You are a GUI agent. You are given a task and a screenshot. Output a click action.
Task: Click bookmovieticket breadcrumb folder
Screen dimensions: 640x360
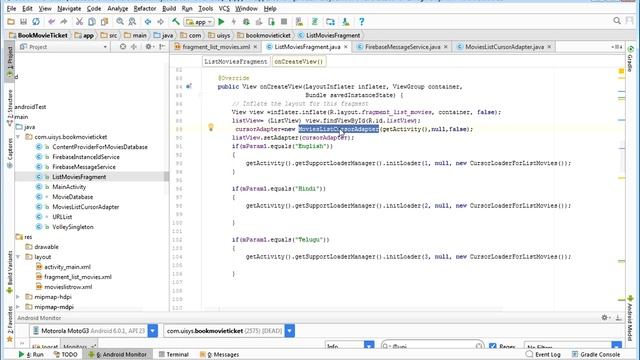pos(264,36)
